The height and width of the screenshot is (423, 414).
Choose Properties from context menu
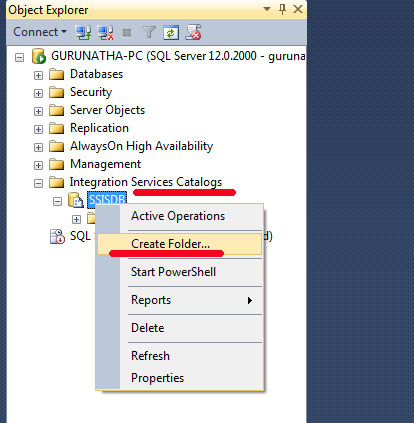[x=179, y=378]
